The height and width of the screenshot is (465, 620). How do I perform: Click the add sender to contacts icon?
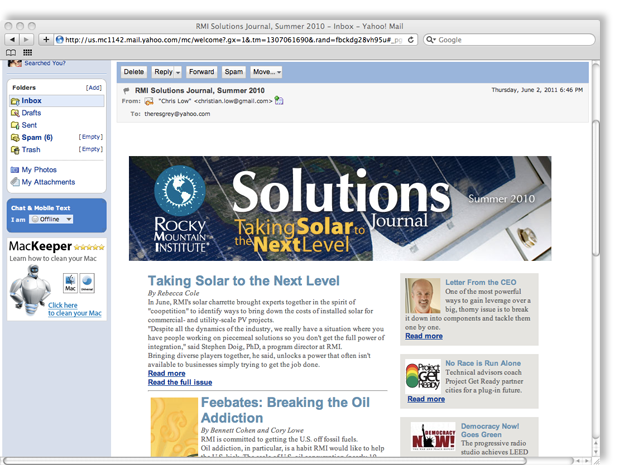click(279, 101)
